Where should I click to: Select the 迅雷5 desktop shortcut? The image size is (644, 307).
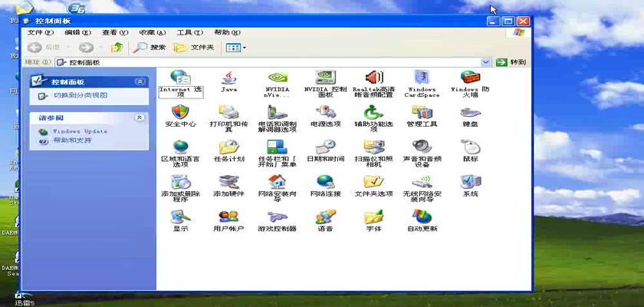24,299
